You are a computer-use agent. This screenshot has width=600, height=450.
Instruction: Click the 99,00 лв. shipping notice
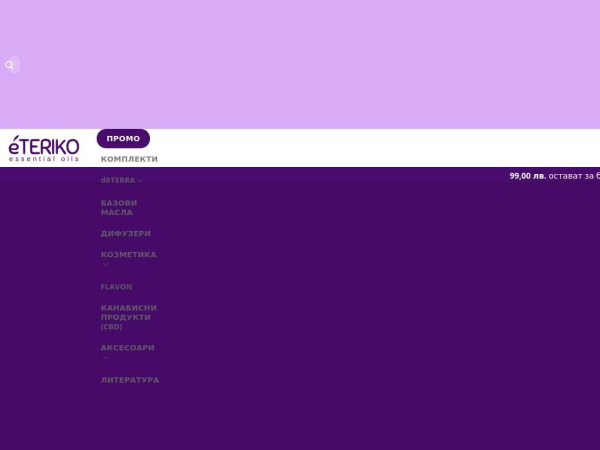tap(554, 176)
